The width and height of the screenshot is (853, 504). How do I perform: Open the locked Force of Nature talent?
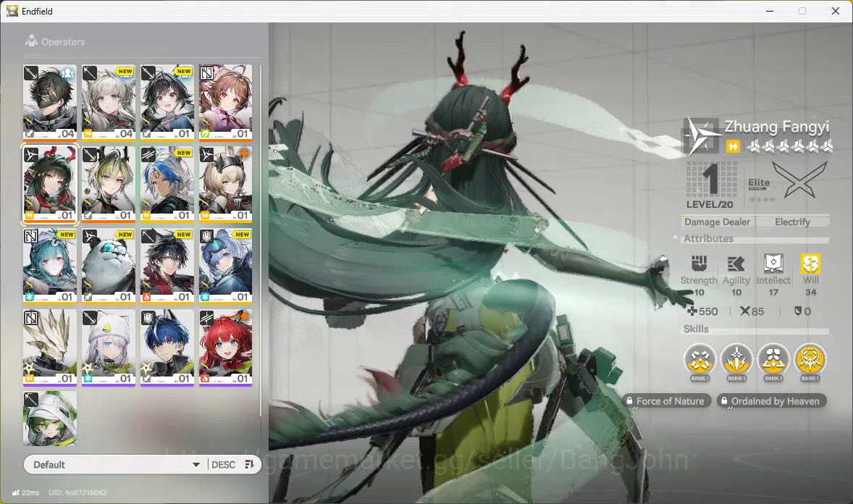click(666, 401)
